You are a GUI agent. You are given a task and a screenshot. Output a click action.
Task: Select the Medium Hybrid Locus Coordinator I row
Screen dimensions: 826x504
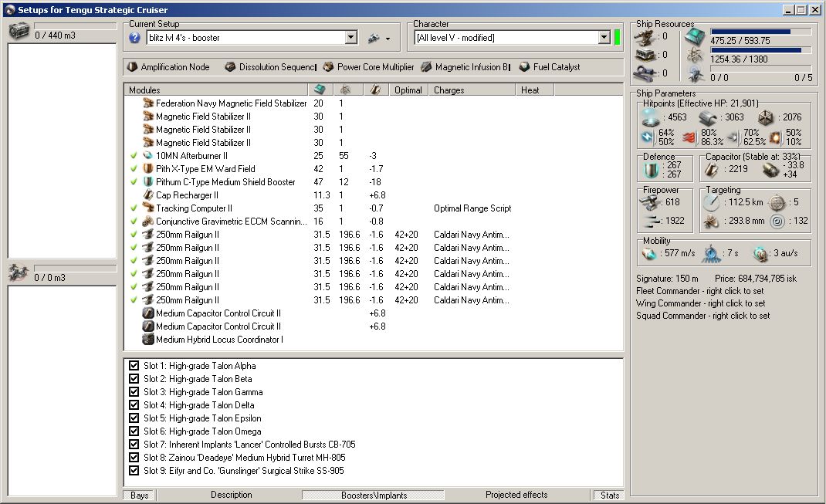point(374,339)
